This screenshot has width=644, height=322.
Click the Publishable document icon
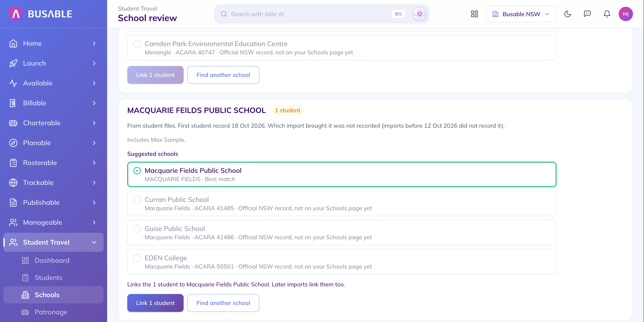tap(13, 203)
